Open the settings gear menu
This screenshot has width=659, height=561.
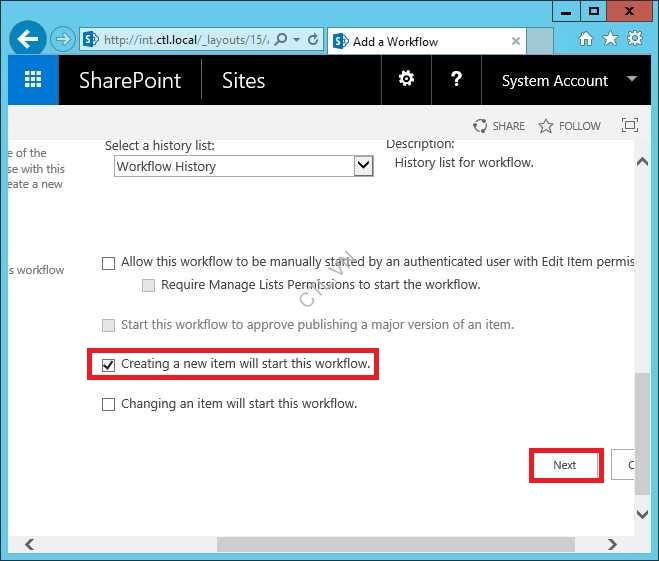pos(406,80)
